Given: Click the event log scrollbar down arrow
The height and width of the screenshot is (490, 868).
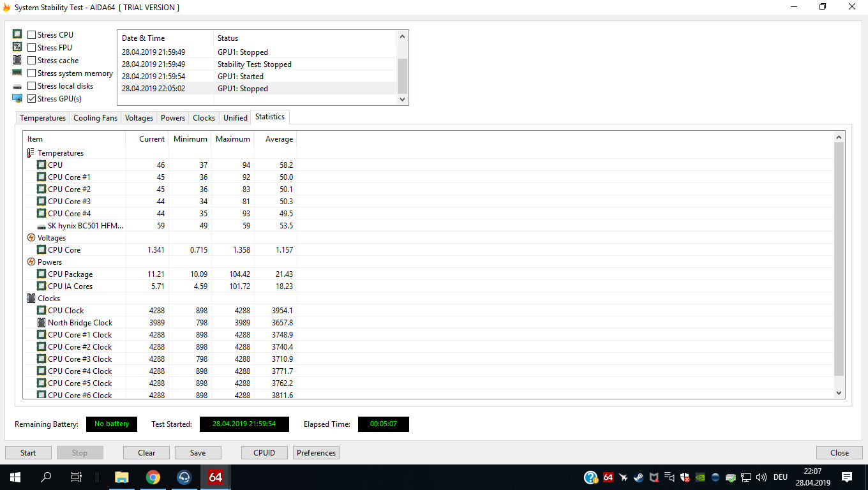Looking at the screenshot, I should (402, 100).
